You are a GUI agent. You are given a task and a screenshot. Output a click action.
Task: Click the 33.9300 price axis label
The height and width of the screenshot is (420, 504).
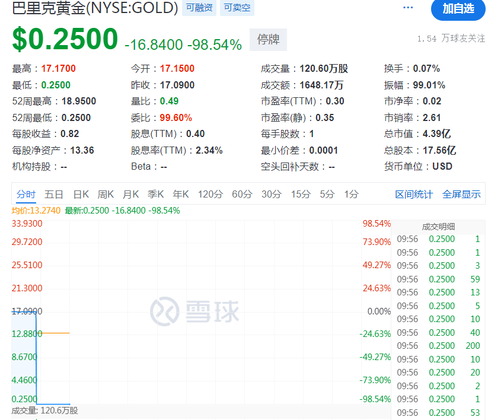[27, 224]
